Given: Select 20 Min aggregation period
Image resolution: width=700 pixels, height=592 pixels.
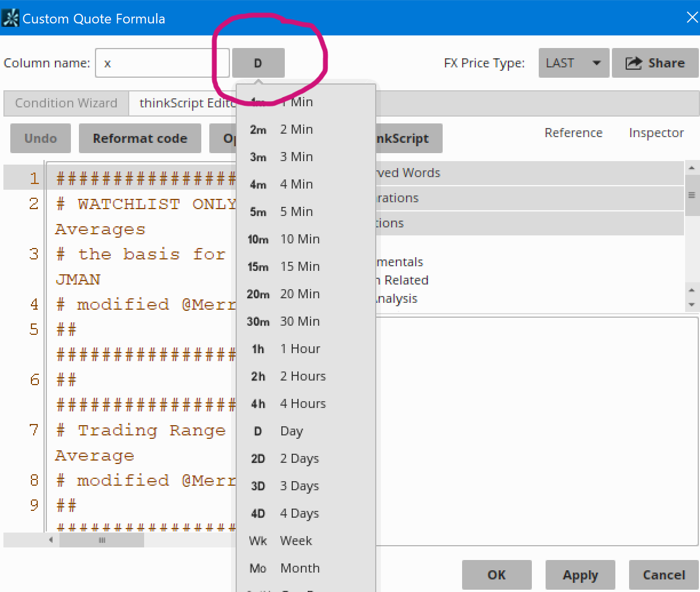Looking at the screenshot, I should point(306,294).
